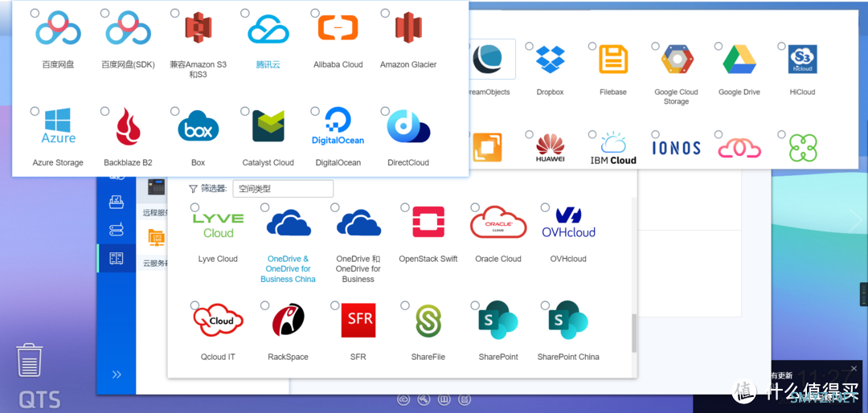Select the red SFR logo
Screen dimensions: 868x413
pos(358,320)
